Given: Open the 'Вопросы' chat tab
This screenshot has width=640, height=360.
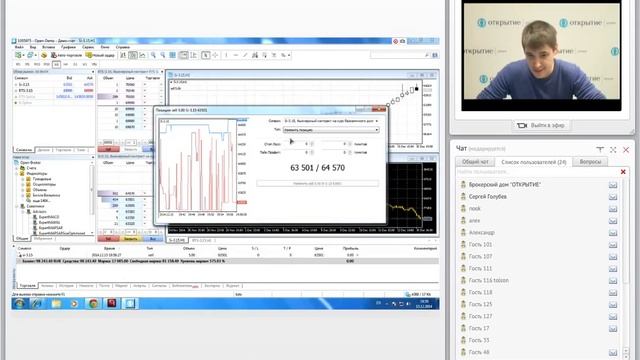Looking at the screenshot, I should (x=590, y=162).
